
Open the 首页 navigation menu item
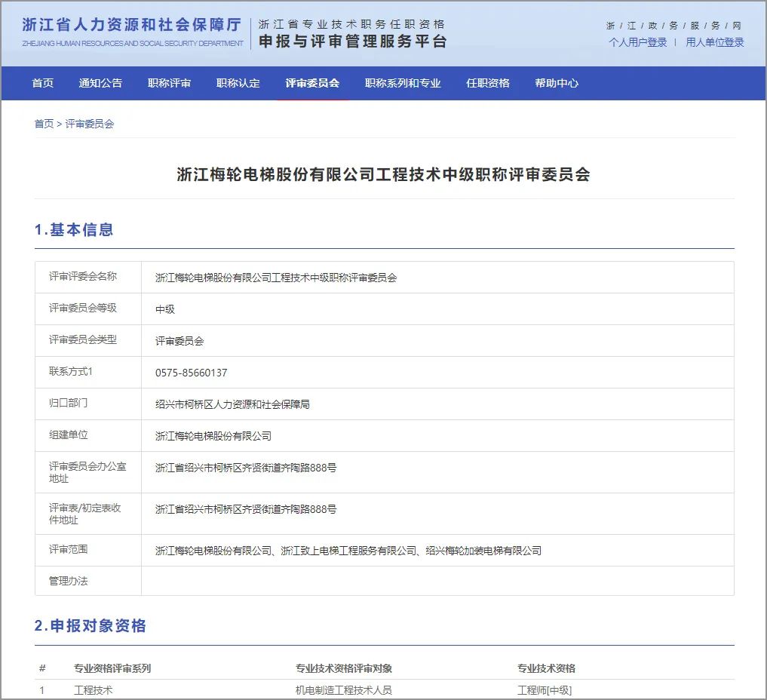42,83
